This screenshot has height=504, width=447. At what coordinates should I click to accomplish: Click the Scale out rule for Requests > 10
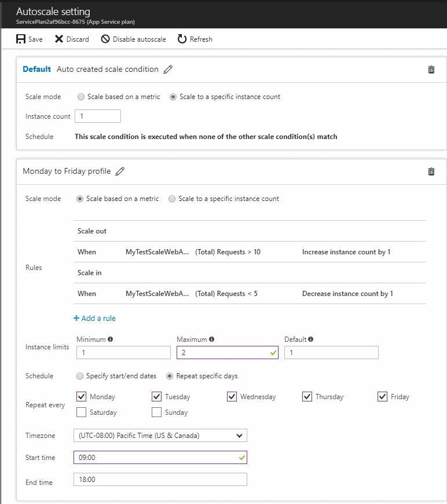pyautogui.click(x=232, y=251)
